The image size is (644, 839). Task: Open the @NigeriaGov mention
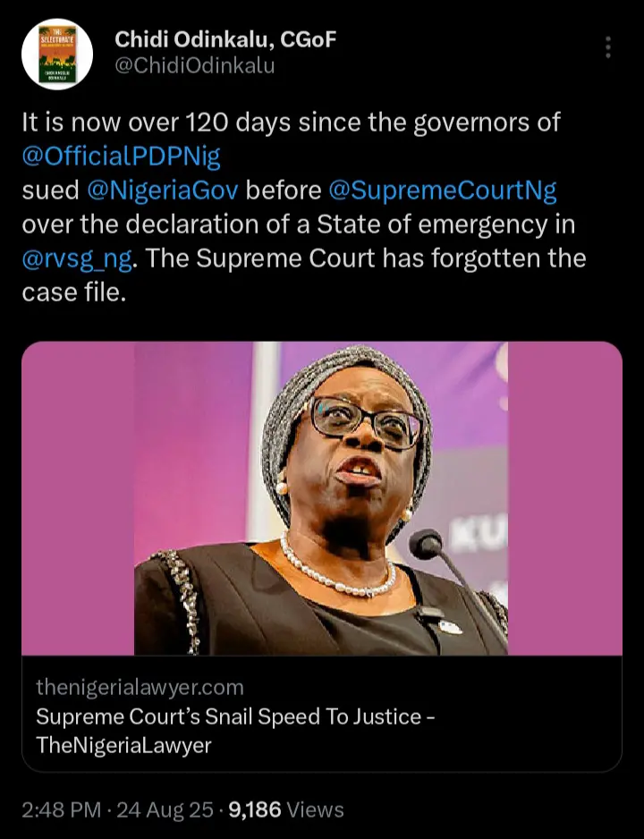(x=162, y=190)
